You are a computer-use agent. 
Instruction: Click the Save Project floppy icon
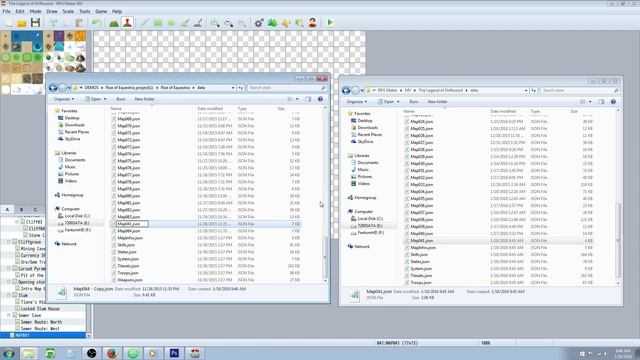click(36, 23)
